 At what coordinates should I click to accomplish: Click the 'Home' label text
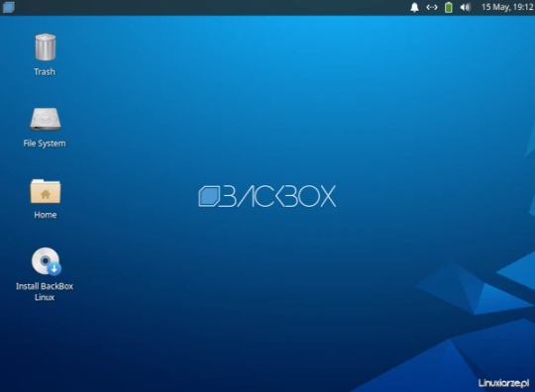pyautogui.click(x=45, y=215)
